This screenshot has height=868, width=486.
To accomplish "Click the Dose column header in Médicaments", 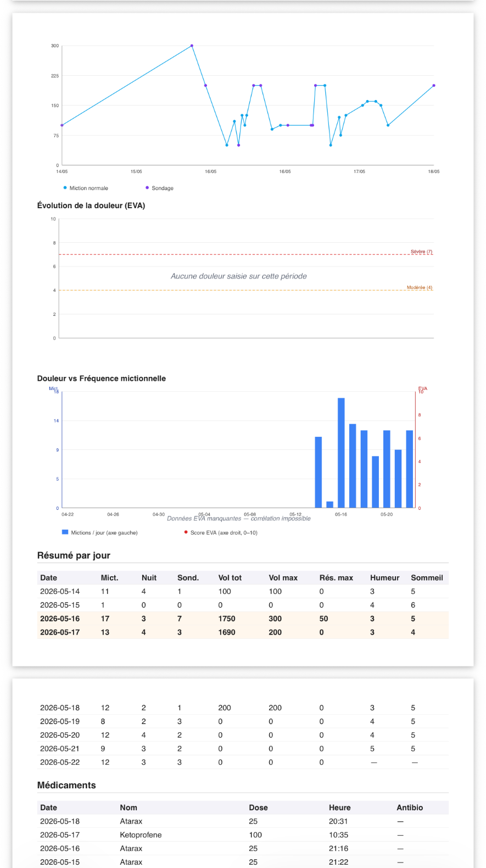I will point(258,808).
